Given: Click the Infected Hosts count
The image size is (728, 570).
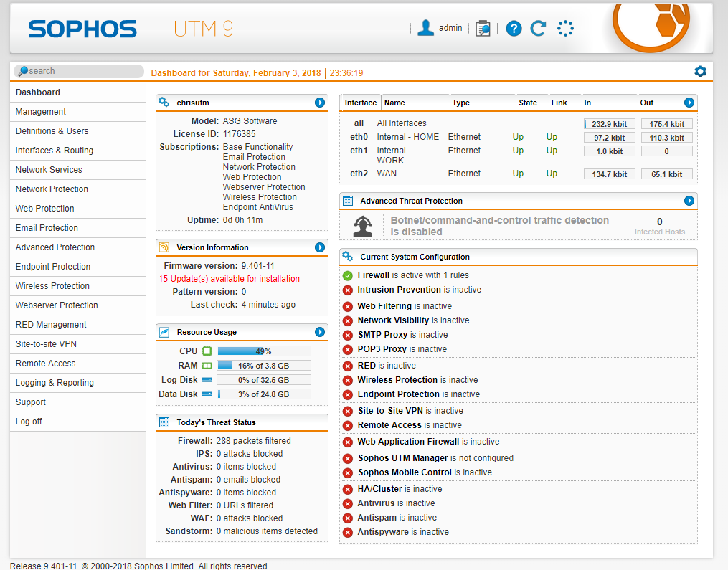Looking at the screenshot, I should 659,222.
